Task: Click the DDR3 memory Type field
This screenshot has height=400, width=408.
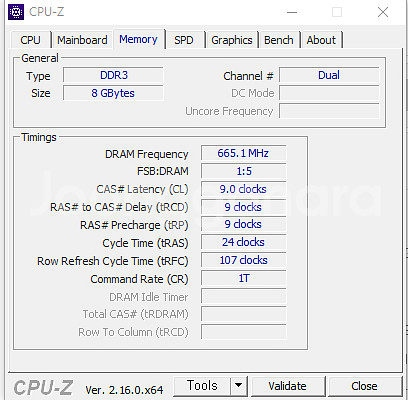Action: point(113,75)
